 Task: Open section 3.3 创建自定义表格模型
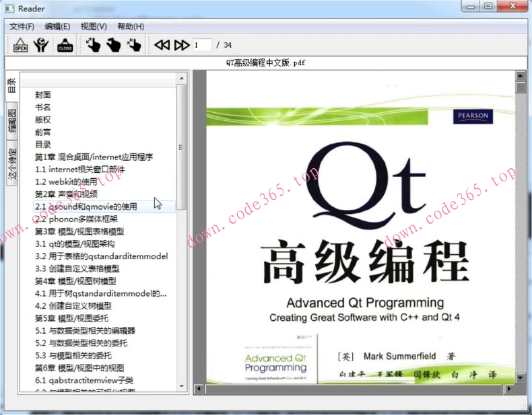point(77,268)
